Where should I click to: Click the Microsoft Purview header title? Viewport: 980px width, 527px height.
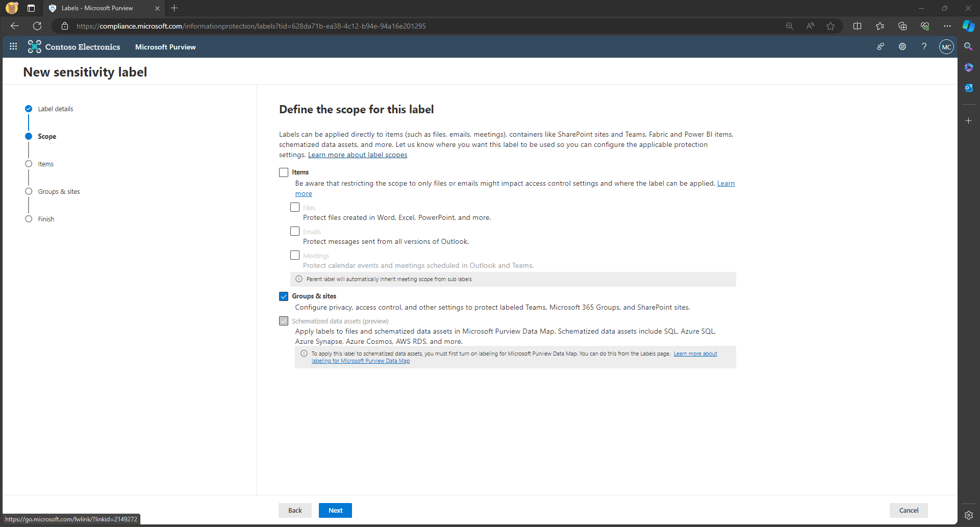pyautogui.click(x=165, y=47)
